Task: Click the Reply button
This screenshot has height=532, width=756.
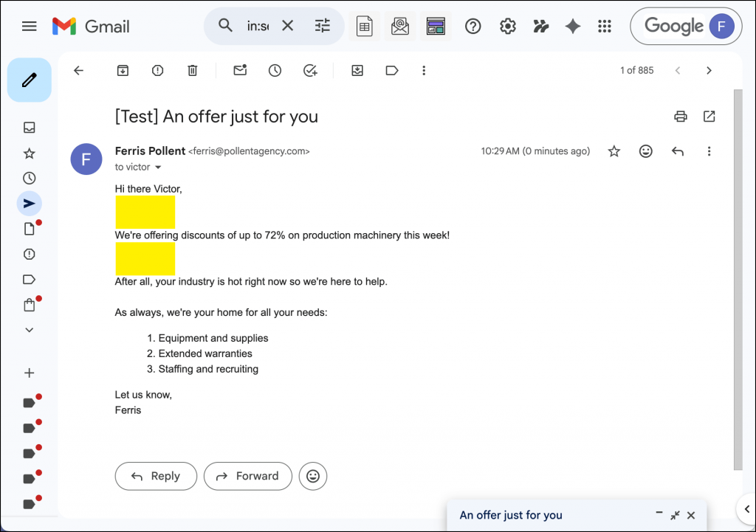Action: point(156,476)
